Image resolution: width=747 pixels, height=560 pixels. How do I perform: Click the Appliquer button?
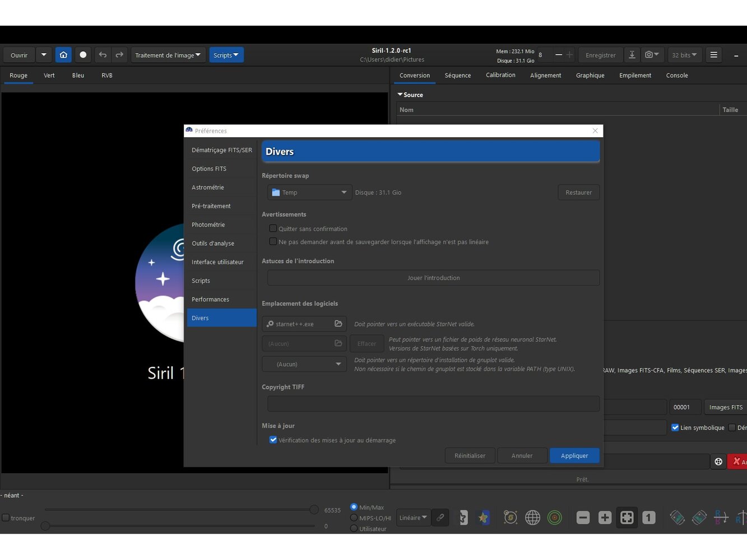[574, 455]
